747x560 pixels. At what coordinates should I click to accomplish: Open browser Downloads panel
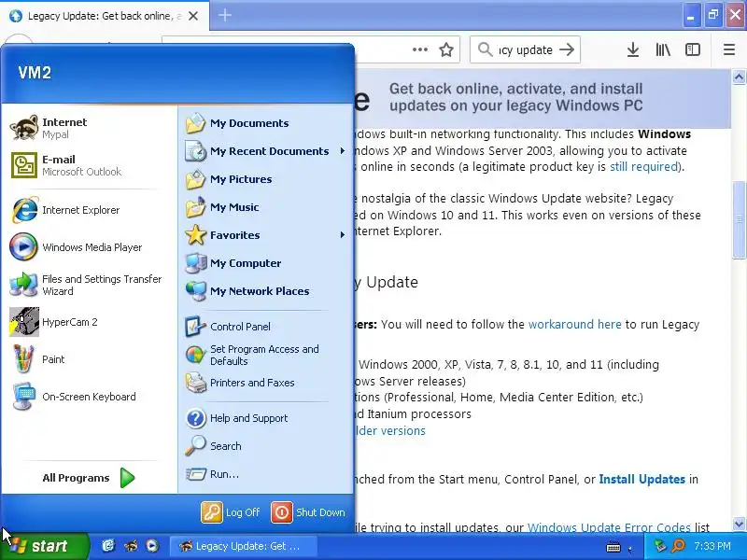click(633, 49)
